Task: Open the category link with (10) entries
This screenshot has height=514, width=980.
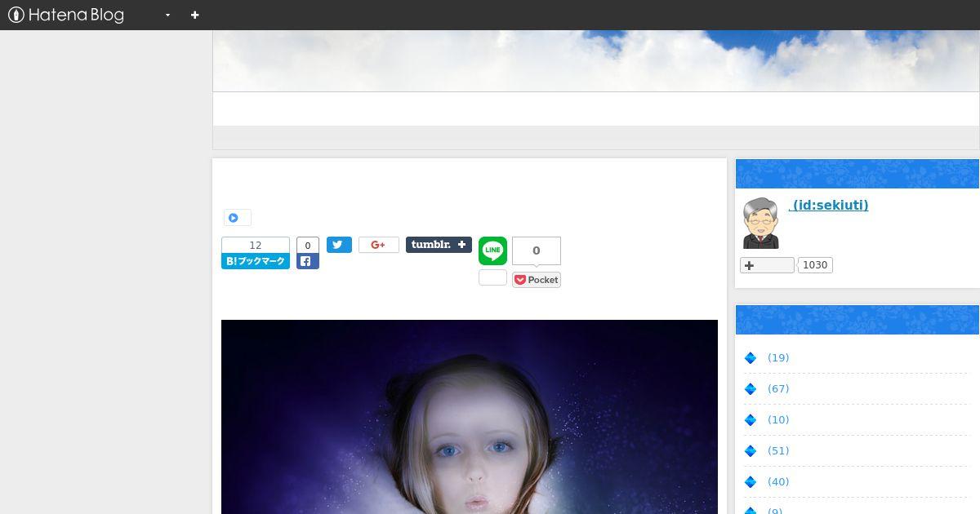Action: [778, 419]
